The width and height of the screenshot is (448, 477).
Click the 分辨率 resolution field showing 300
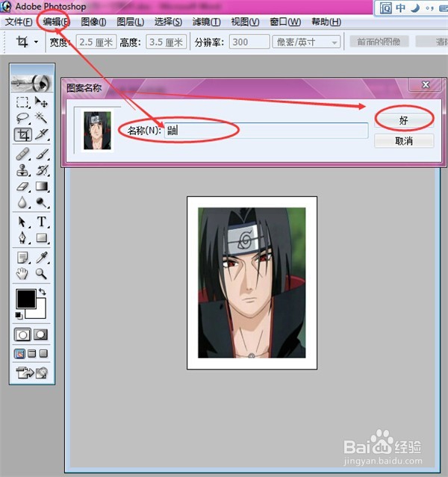tap(249, 42)
